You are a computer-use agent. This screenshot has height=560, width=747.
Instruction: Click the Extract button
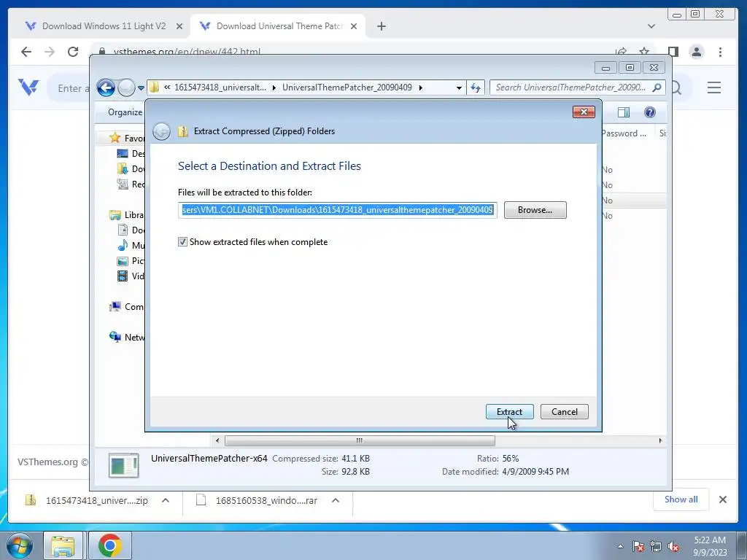(x=509, y=411)
